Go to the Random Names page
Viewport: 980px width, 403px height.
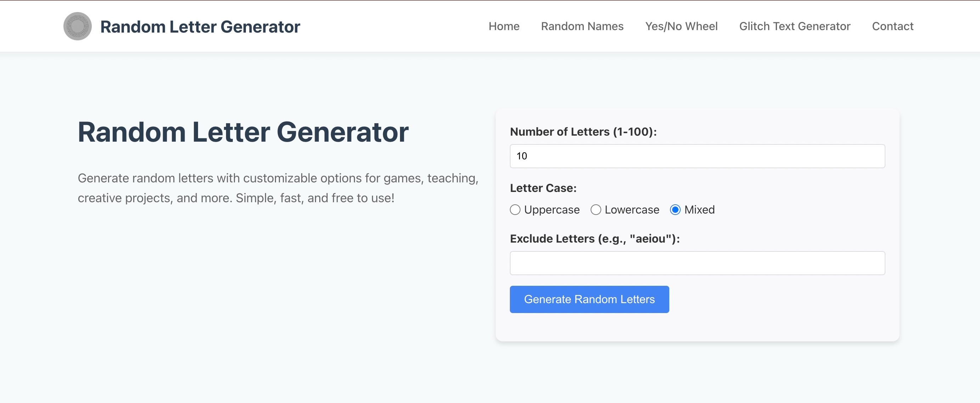click(582, 26)
